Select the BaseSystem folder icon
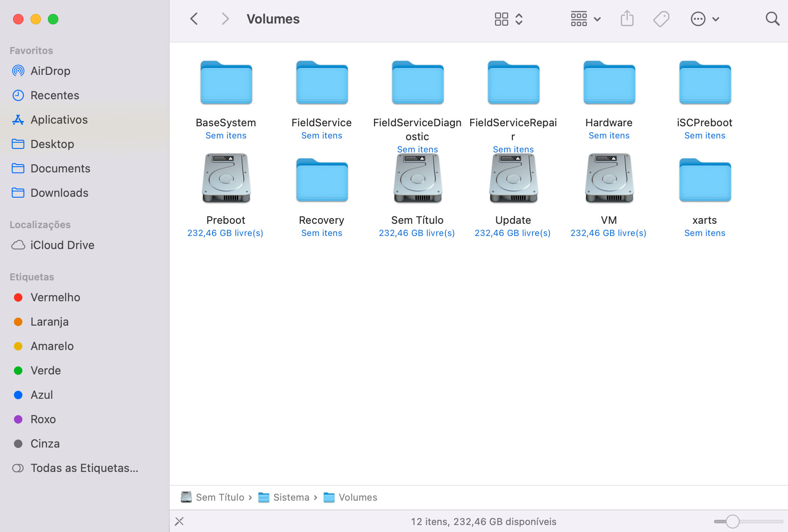The image size is (788, 532). (226, 83)
